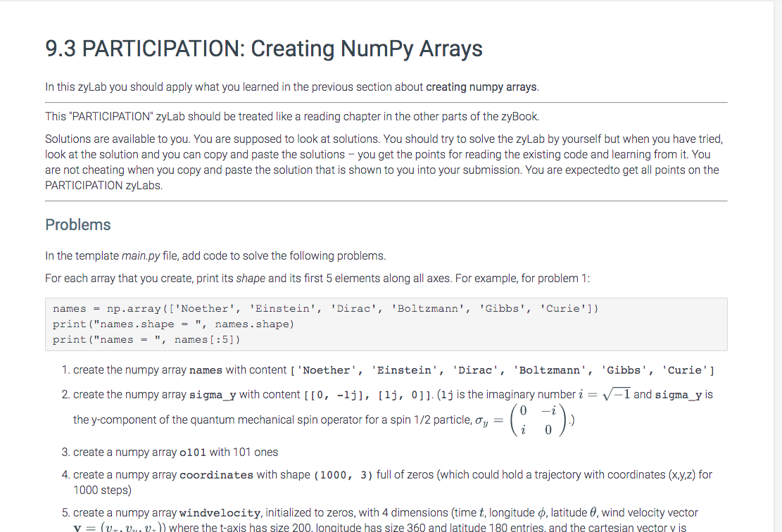
Task: Click the italic word 'shape' in the instructions
Action: click(x=251, y=279)
